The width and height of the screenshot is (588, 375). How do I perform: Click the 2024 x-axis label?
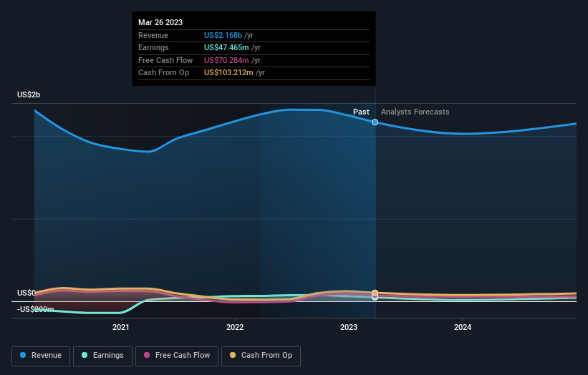(463, 328)
